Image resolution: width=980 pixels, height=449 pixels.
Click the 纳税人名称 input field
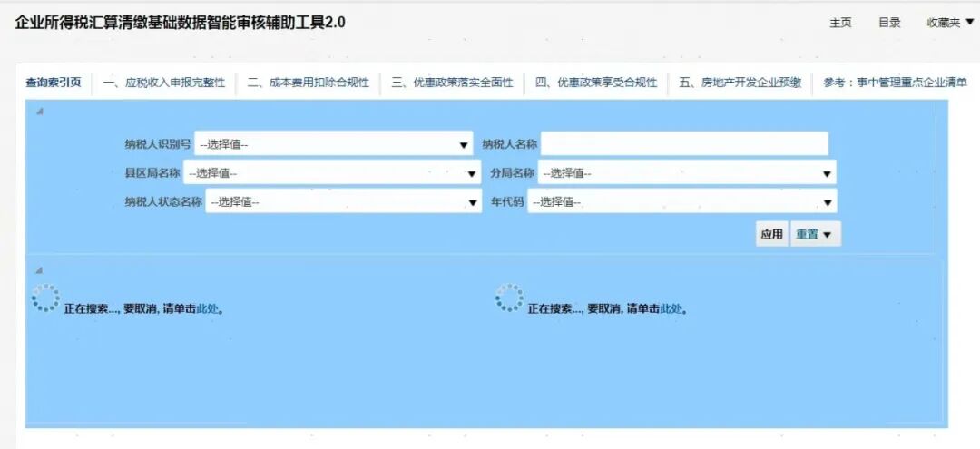684,144
